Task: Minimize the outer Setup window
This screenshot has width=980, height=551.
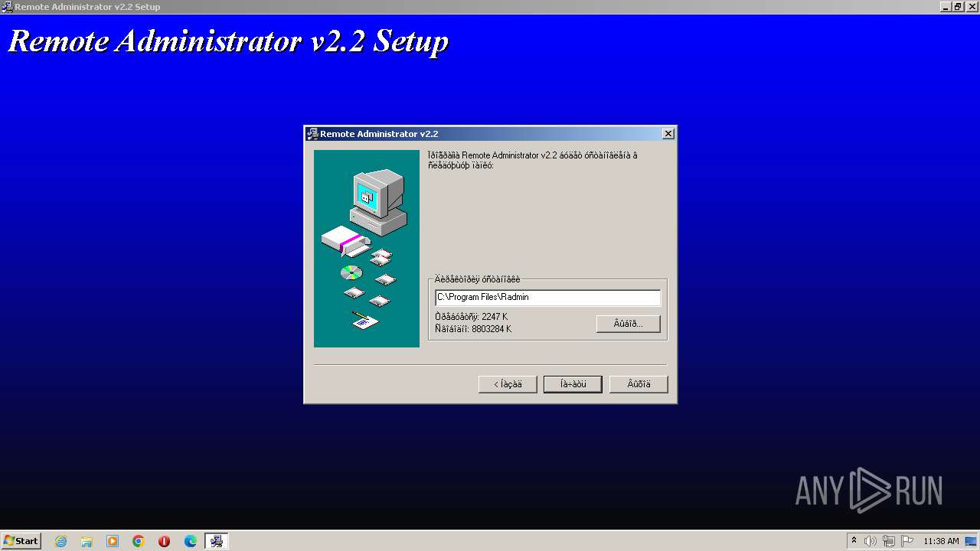Action: (946, 7)
